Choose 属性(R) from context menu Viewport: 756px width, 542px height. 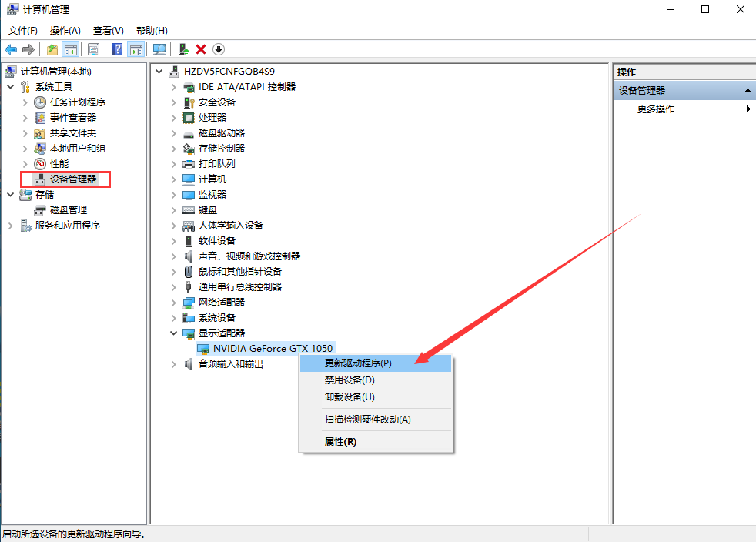tap(376, 442)
